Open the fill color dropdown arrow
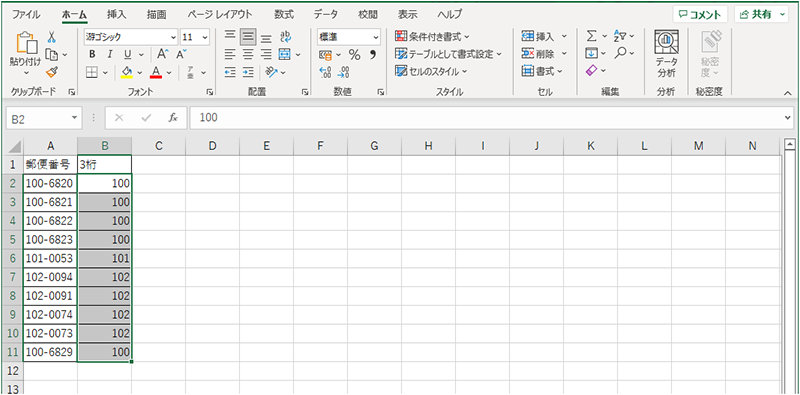This screenshot has height=395, width=800. (x=141, y=72)
